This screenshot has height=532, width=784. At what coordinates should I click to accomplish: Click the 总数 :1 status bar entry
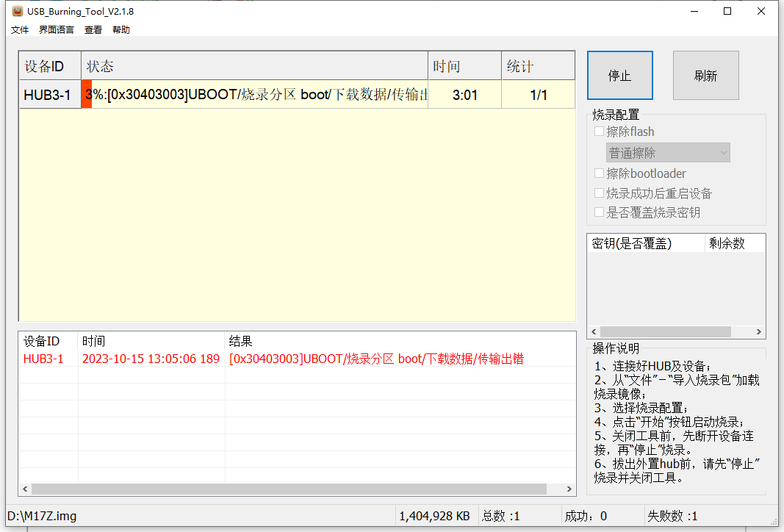click(x=501, y=516)
